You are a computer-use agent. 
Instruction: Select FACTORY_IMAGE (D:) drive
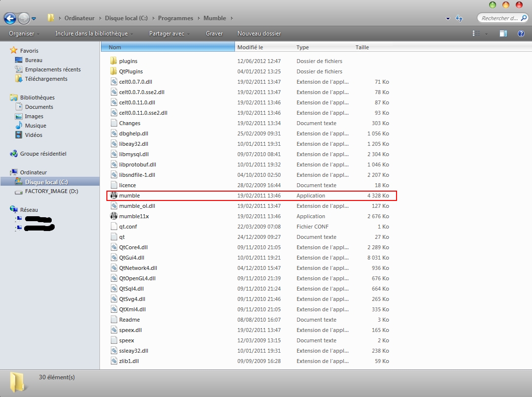coord(52,192)
